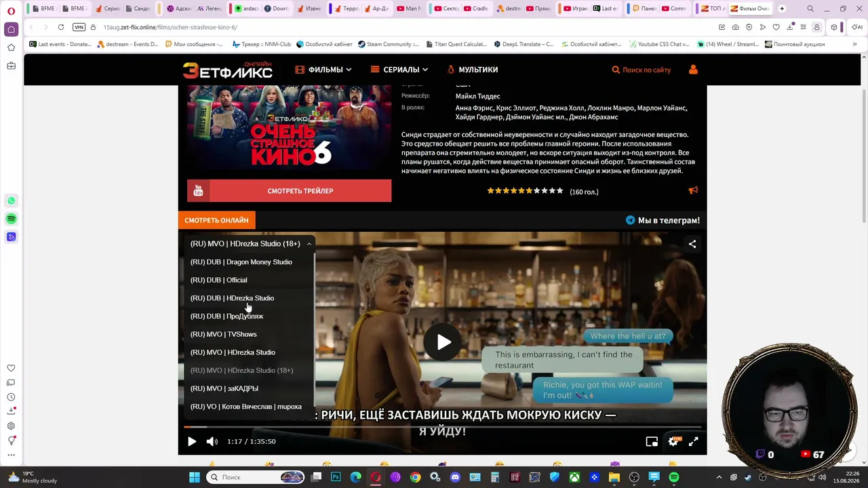
Task: Click the VPN badge in address bar
Action: (79, 27)
